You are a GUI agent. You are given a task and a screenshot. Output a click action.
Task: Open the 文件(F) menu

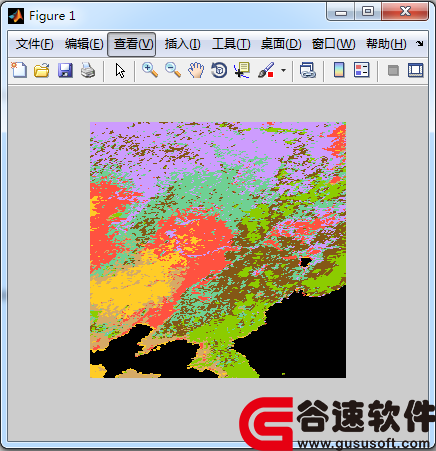click(34, 44)
